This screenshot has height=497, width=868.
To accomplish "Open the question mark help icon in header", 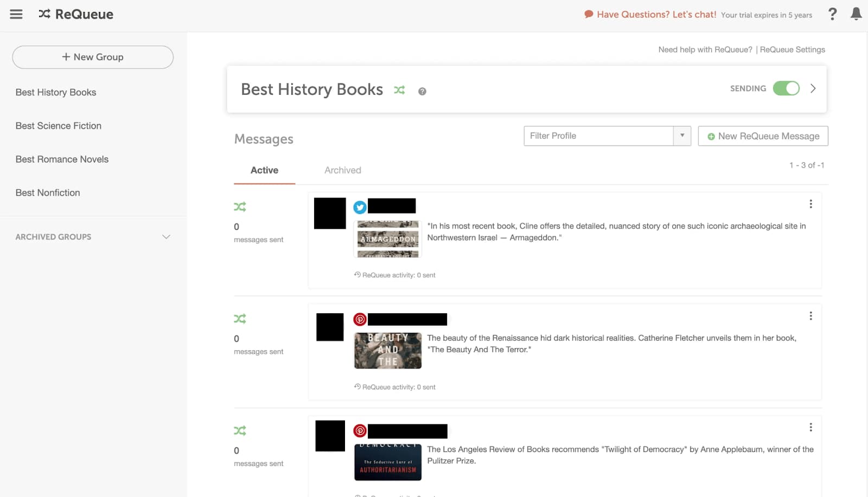I will click(x=832, y=14).
